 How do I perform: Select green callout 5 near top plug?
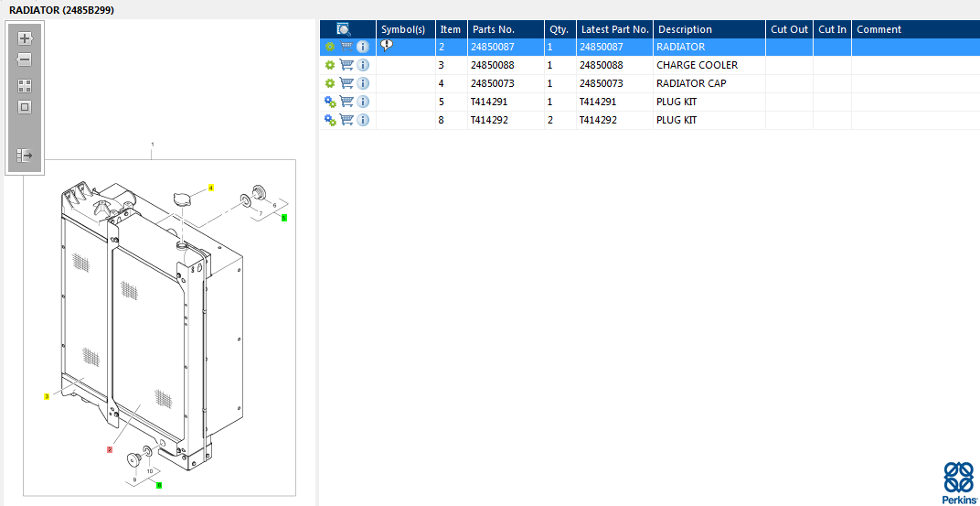[283, 218]
